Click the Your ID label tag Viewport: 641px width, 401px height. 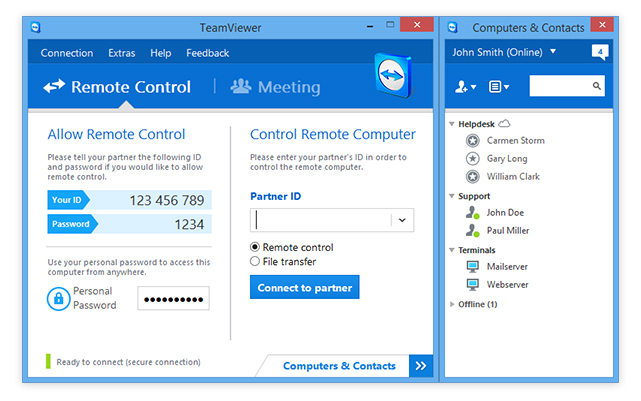click(67, 200)
